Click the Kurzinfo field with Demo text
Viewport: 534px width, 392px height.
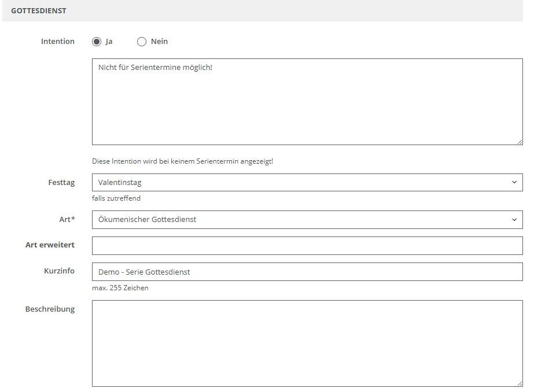(x=307, y=272)
